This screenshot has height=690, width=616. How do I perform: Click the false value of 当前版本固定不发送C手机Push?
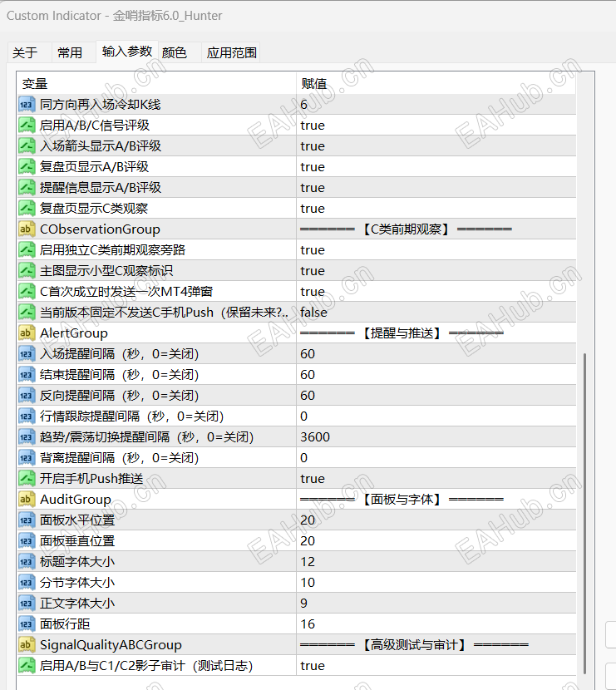313,313
